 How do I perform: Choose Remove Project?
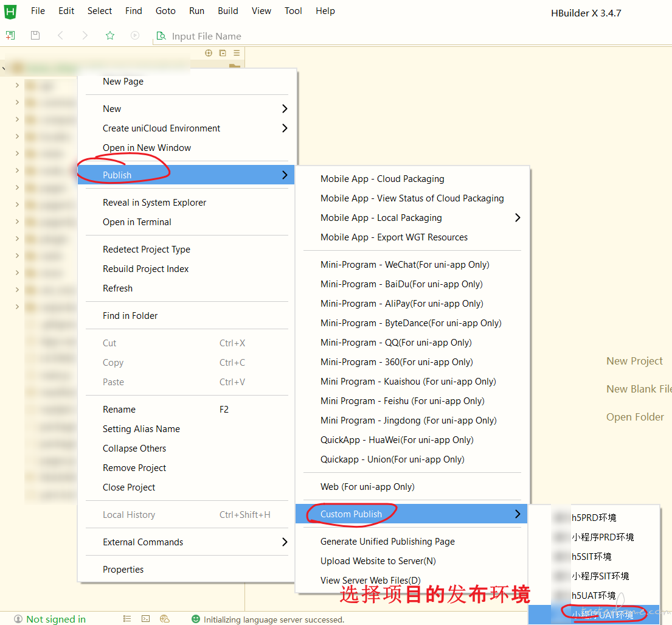tap(134, 468)
